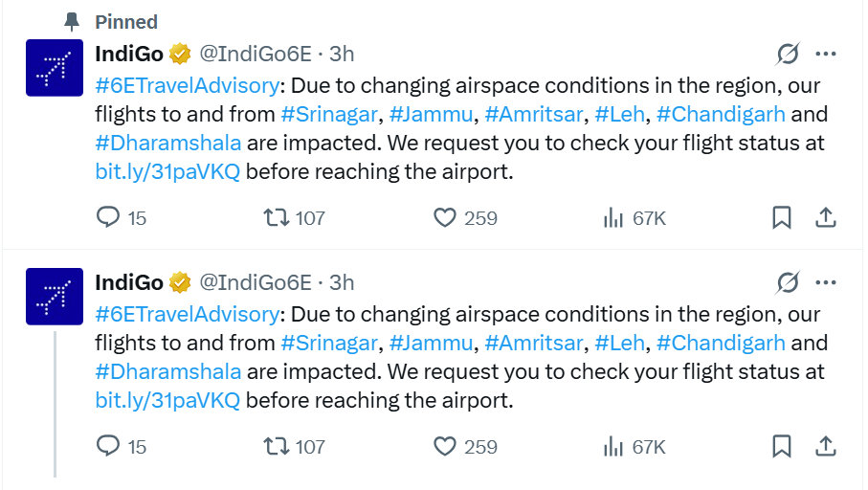View analytics of the pinned tweet
Screen dimensions: 868x490
pyautogui.click(x=612, y=218)
